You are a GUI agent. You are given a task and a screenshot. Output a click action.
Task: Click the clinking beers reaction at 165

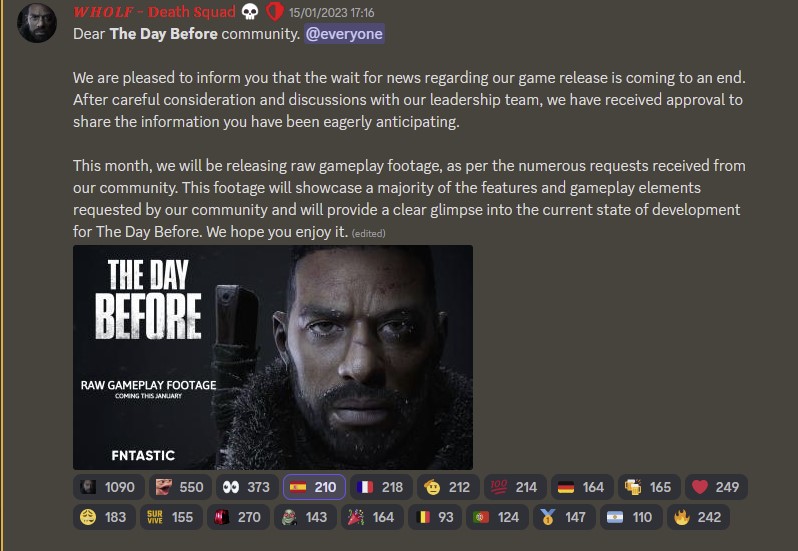point(649,487)
